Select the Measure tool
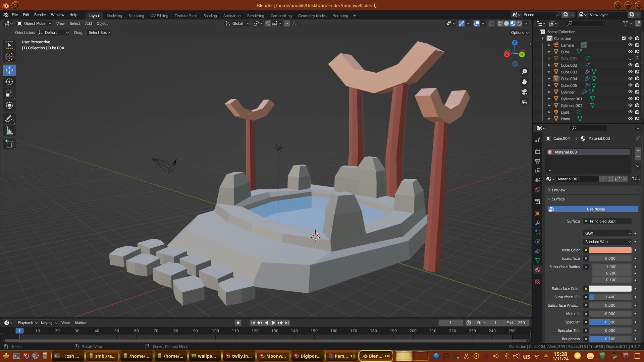This screenshot has height=362, width=644. [x=9, y=131]
